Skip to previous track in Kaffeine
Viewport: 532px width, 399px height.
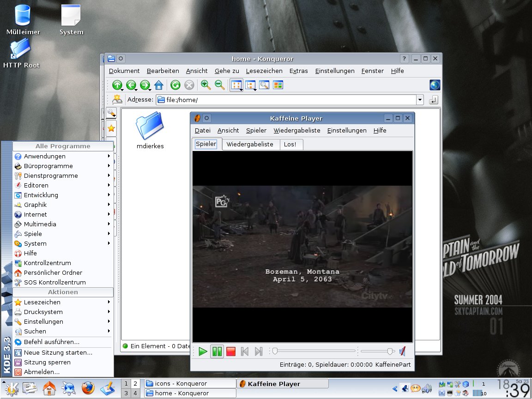tap(245, 351)
